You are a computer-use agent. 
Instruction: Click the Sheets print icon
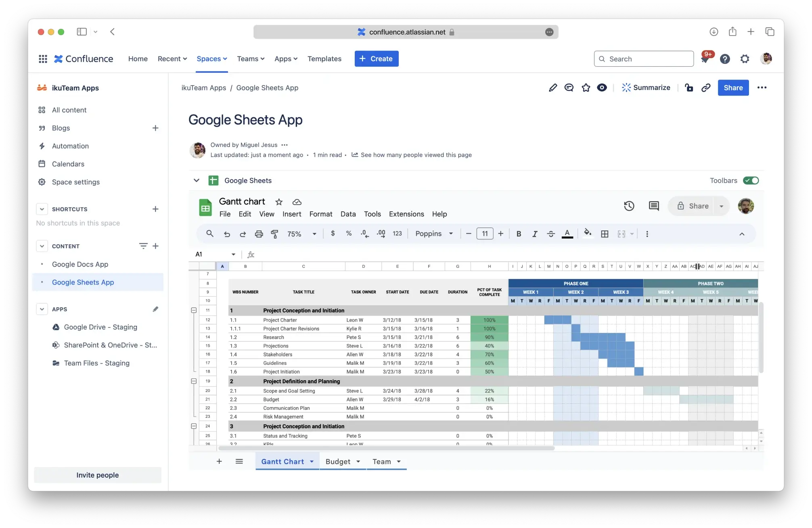(x=259, y=234)
